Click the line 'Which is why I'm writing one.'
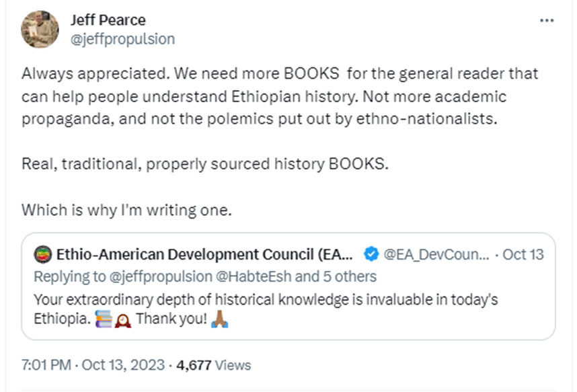Screen dimensions: 577x392 (x=126, y=210)
